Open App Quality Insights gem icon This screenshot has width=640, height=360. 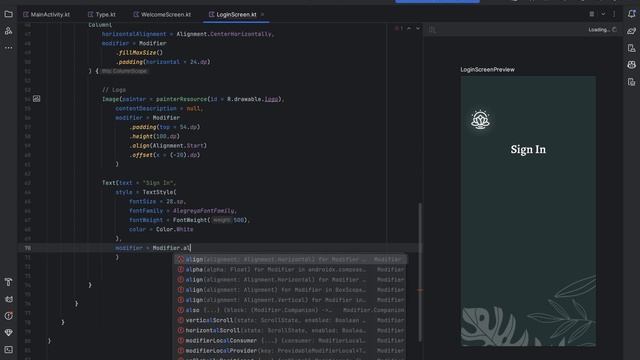(8, 333)
